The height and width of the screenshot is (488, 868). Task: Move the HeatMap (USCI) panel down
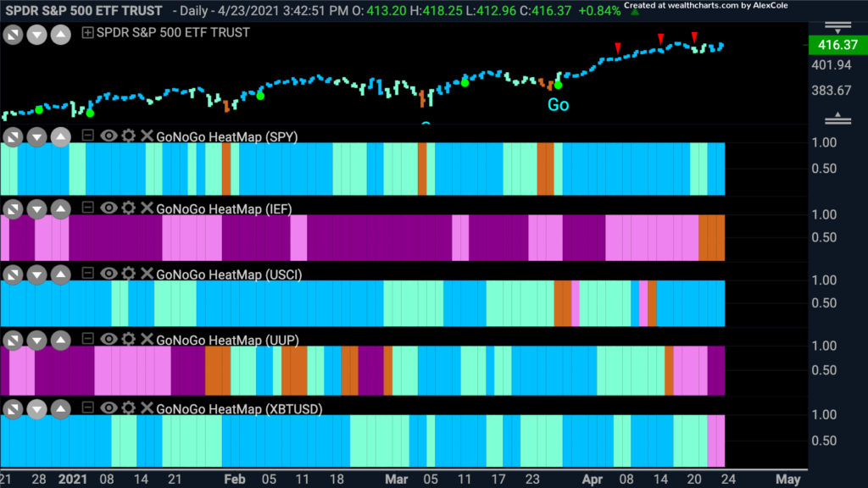[x=36, y=274]
